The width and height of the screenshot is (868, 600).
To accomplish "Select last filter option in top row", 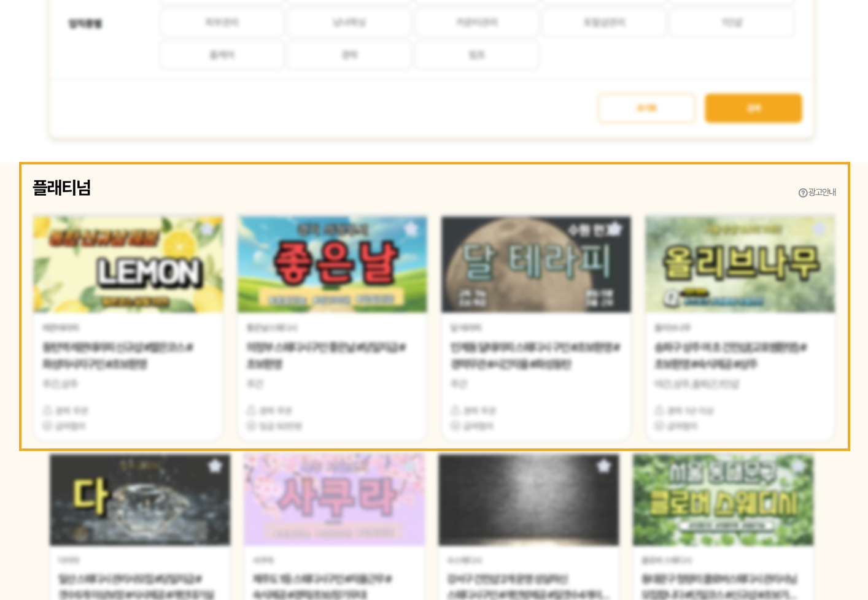I will pyautogui.click(x=732, y=23).
